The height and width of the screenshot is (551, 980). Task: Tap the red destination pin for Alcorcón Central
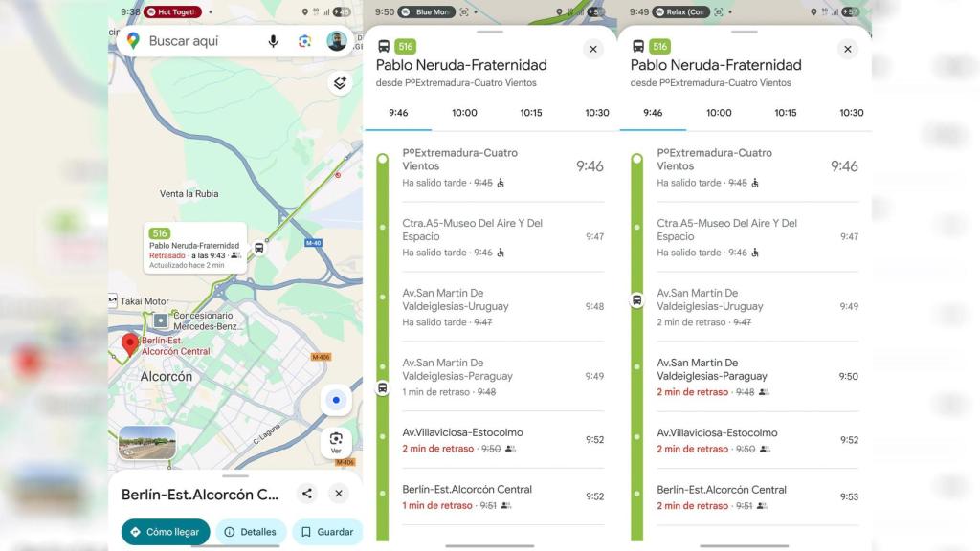[132, 342]
